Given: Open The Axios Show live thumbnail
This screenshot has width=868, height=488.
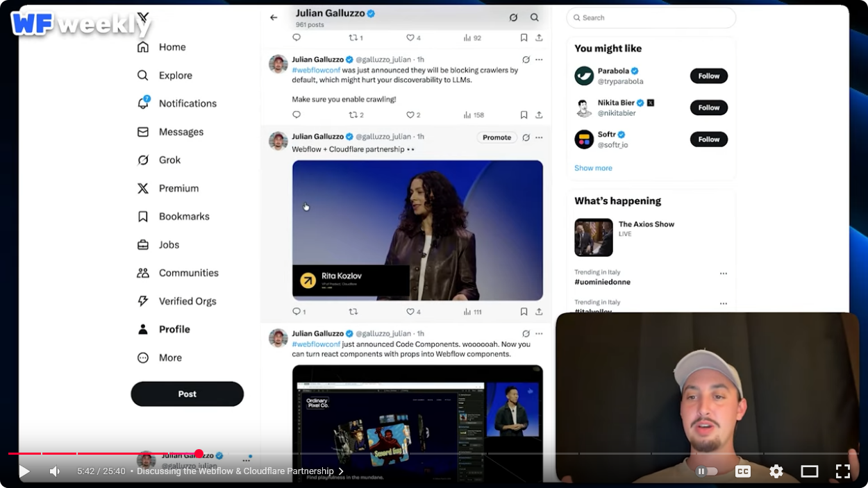Looking at the screenshot, I should [594, 237].
